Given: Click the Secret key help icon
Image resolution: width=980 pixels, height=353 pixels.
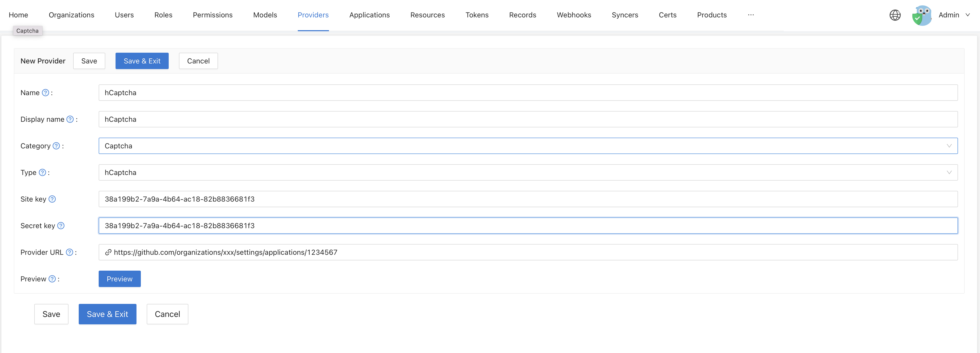Looking at the screenshot, I should (x=61, y=226).
